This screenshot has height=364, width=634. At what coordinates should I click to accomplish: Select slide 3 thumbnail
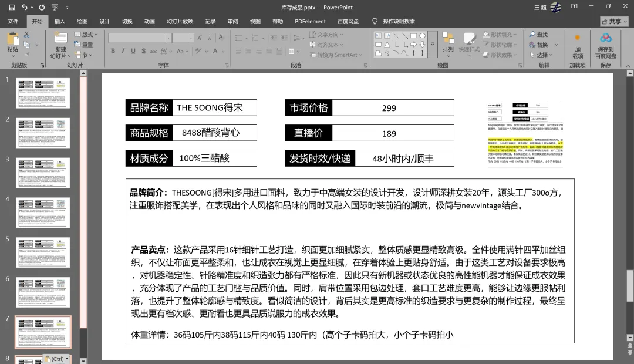(x=43, y=173)
